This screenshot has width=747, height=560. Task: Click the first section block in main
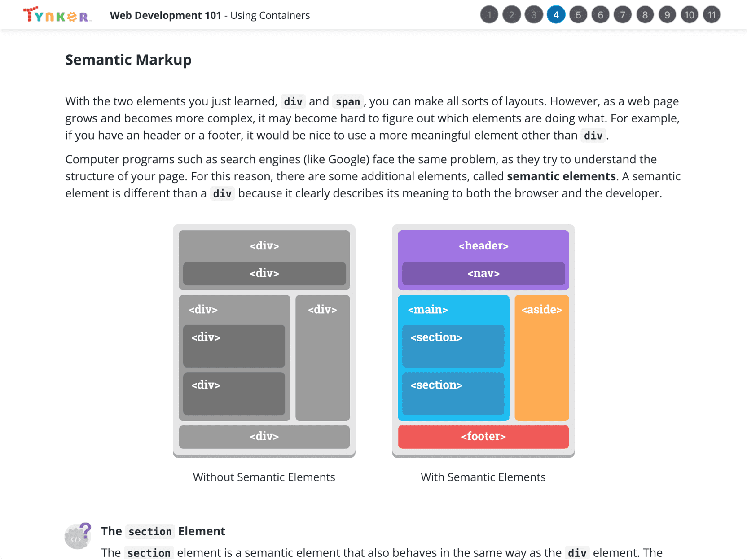453,346
